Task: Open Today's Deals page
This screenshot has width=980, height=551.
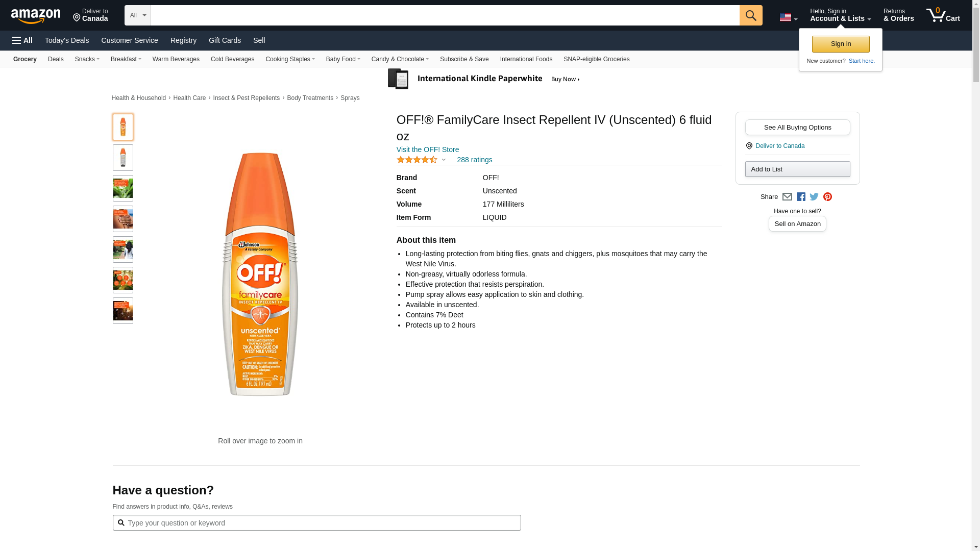Action: [x=67, y=40]
